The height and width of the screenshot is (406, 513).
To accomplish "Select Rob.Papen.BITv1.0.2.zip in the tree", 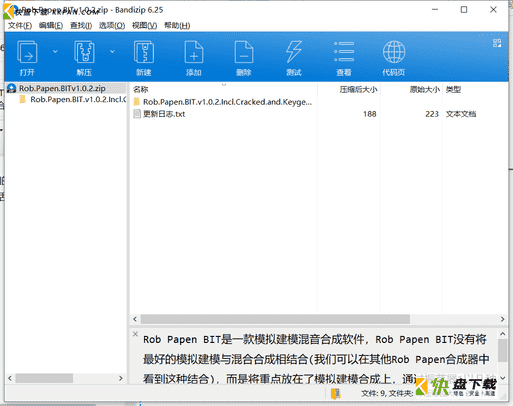I will [62, 88].
